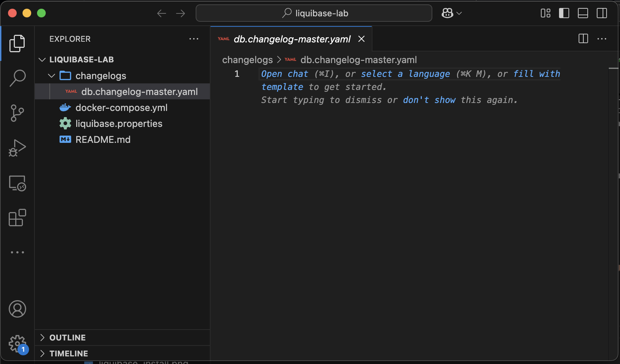Viewport: 620px width, 364px height.
Task: Open Explorer Views and More Actions
Action: click(x=194, y=39)
